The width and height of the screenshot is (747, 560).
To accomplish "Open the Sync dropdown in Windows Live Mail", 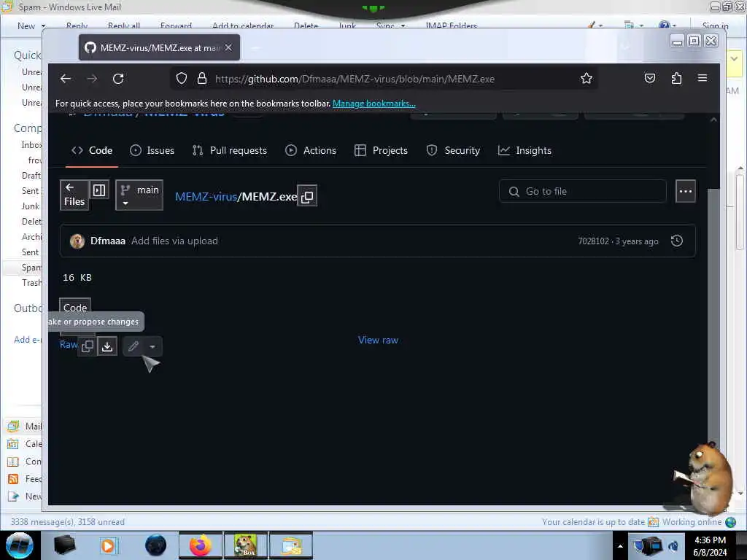I will point(391,26).
